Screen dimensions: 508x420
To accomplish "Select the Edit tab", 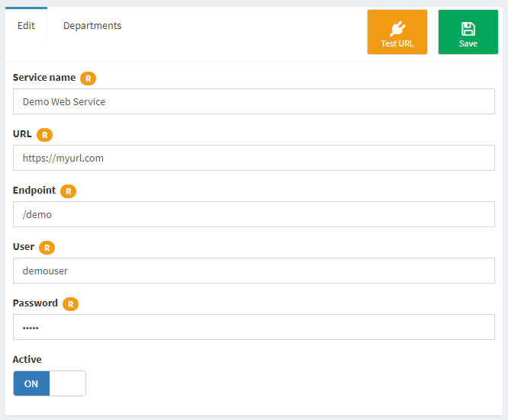I will pyautogui.click(x=26, y=25).
